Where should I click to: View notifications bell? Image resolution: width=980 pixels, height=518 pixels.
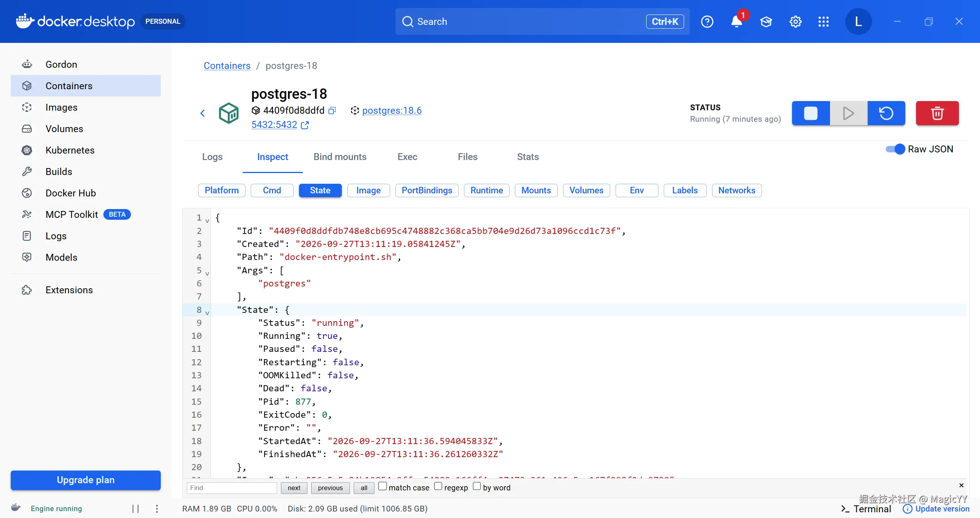click(x=737, y=21)
